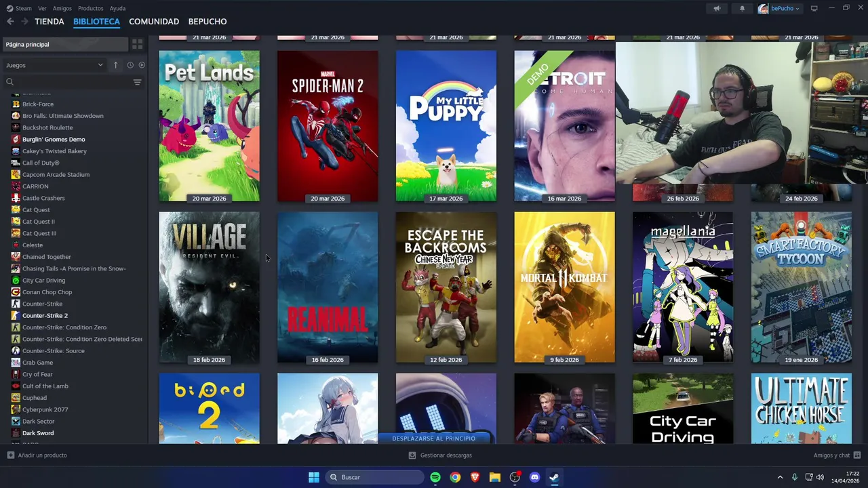This screenshot has width=868, height=488.
Task: Toggle ready-to-play filter icon
Action: point(142,65)
